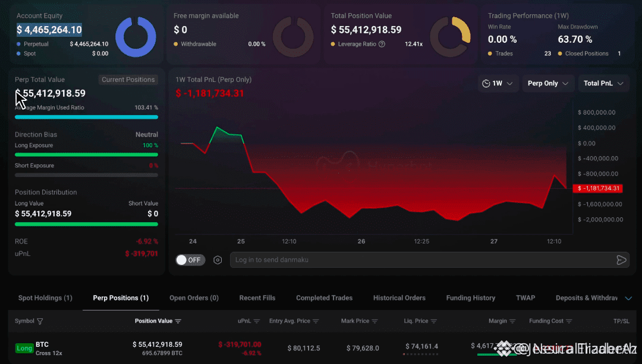Click the ROE -6.92 % value
This screenshot has width=642, height=364.
click(147, 242)
